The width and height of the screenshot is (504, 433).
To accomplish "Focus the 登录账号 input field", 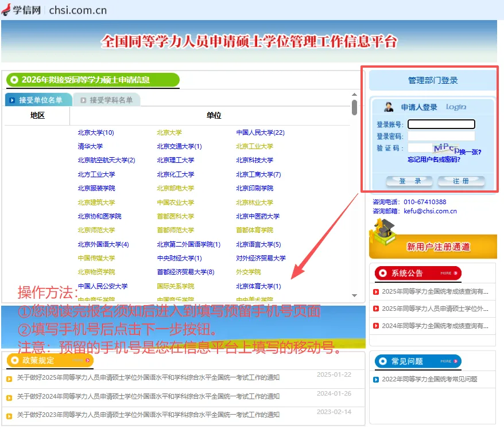I will click(441, 124).
